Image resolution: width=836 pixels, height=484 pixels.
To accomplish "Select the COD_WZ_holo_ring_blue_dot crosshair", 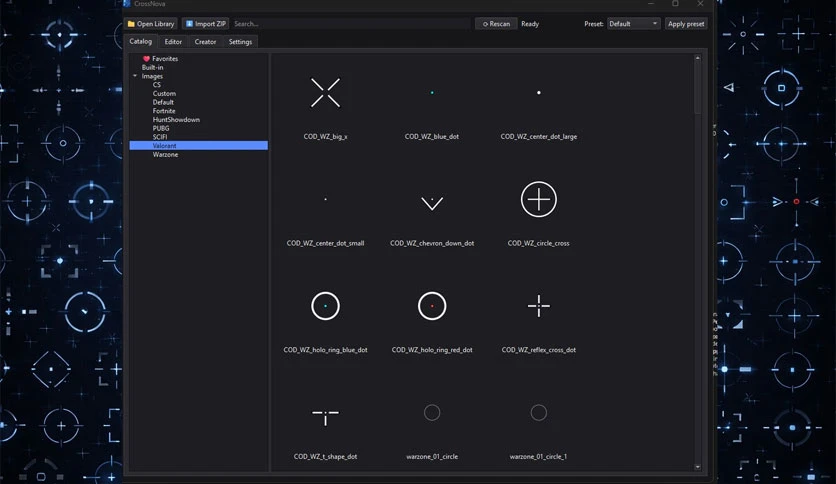I will [325, 306].
